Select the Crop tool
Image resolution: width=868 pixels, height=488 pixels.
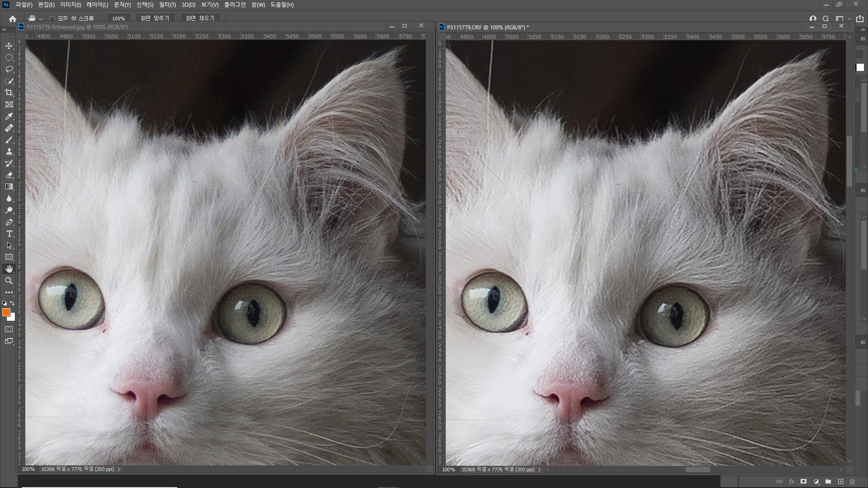click(x=9, y=93)
